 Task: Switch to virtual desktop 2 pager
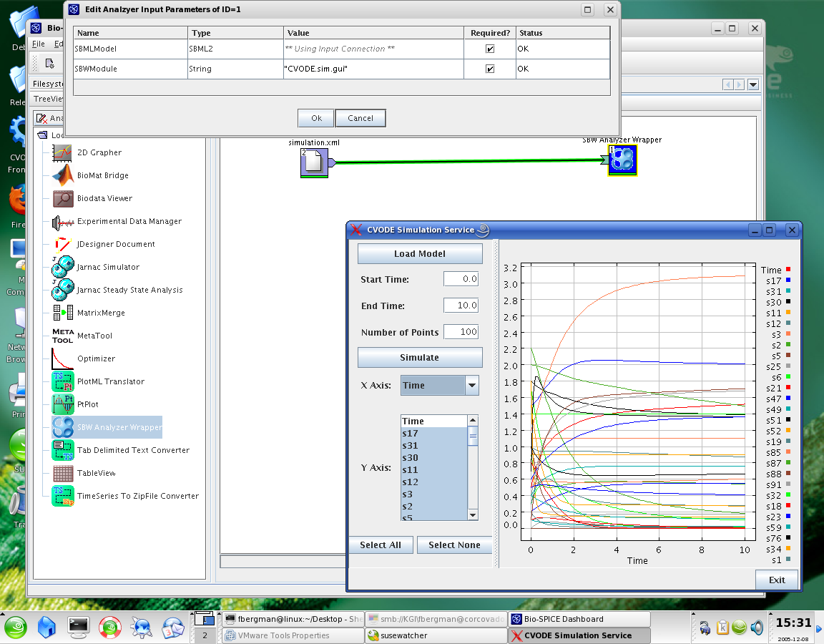pyautogui.click(x=205, y=635)
